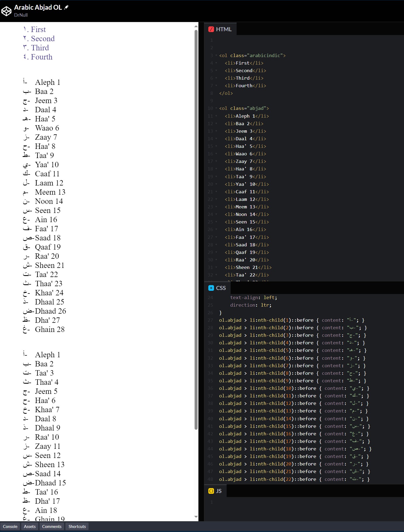The width and height of the screenshot is (404, 532).
Task: Click the blue CSS panel icon
Action: 211,288
